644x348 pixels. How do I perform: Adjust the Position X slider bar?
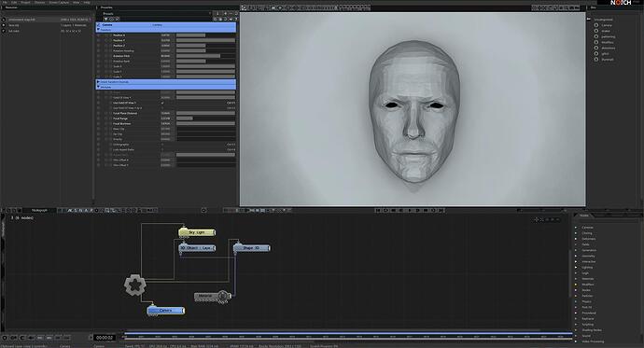click(x=205, y=35)
